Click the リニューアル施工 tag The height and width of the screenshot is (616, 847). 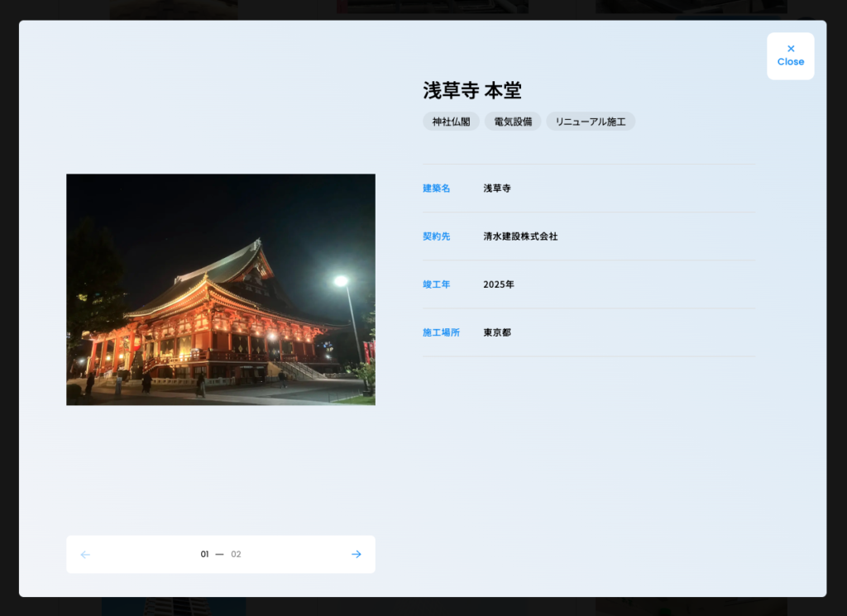591,122
